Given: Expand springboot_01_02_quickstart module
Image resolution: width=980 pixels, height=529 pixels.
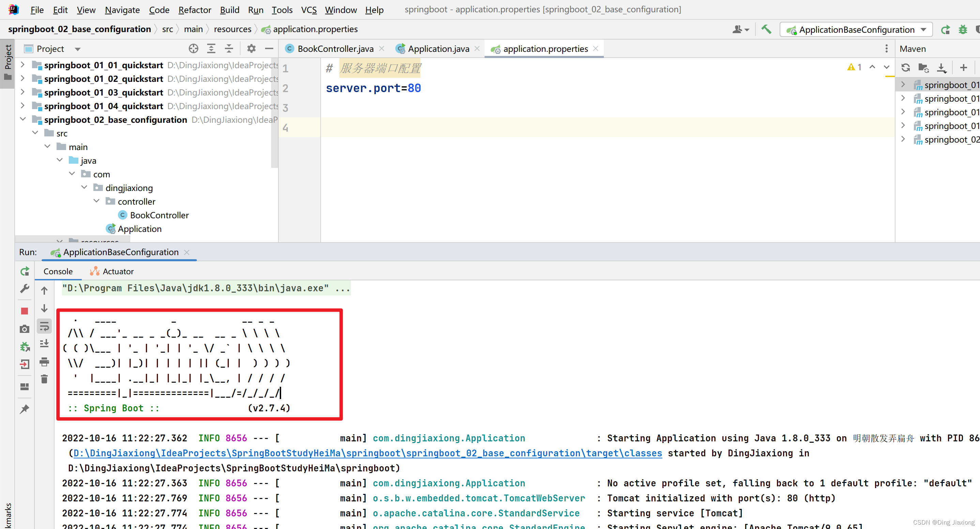Looking at the screenshot, I should point(22,78).
